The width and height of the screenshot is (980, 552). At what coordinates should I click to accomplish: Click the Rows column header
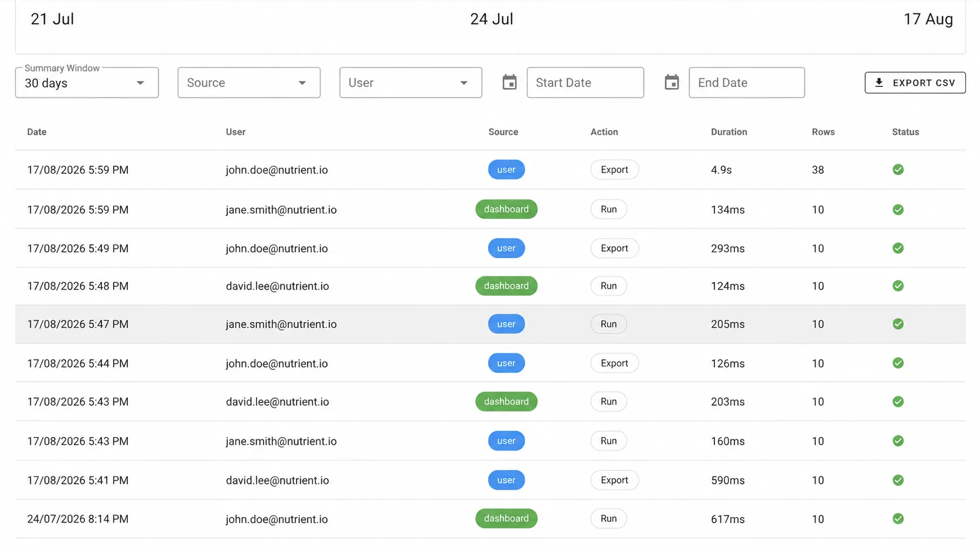click(823, 132)
